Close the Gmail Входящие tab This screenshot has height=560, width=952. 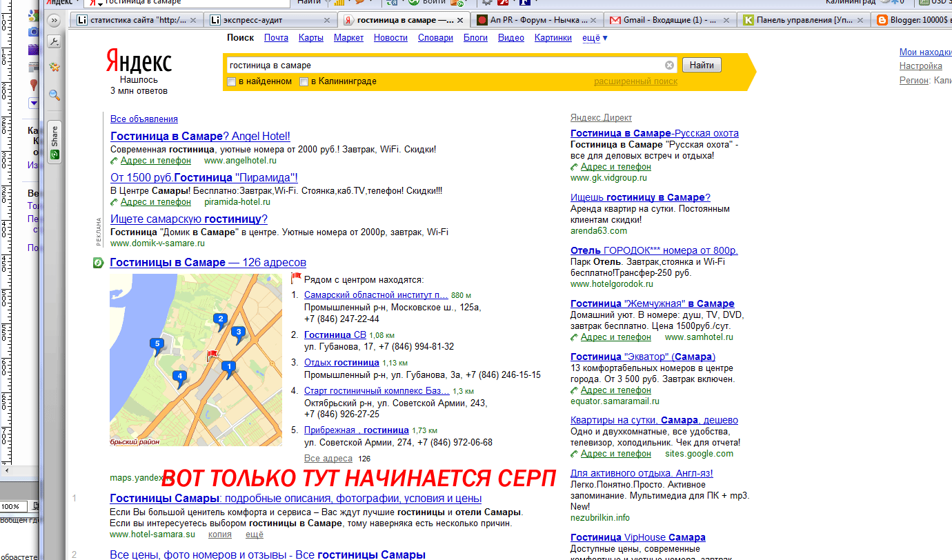[726, 21]
